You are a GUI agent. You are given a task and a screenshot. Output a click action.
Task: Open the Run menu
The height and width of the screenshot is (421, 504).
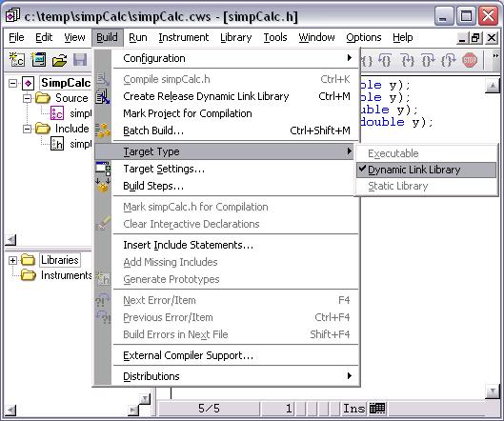138,37
